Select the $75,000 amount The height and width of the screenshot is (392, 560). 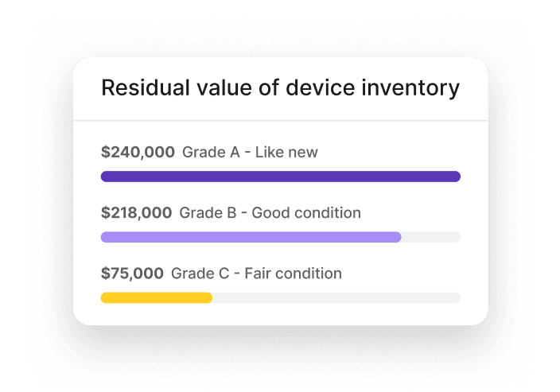(x=132, y=274)
